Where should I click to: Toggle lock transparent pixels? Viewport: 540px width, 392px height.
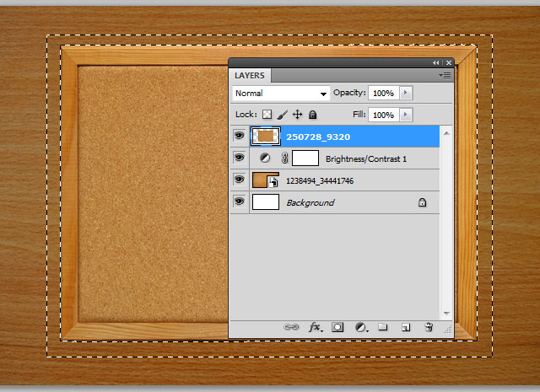point(267,114)
